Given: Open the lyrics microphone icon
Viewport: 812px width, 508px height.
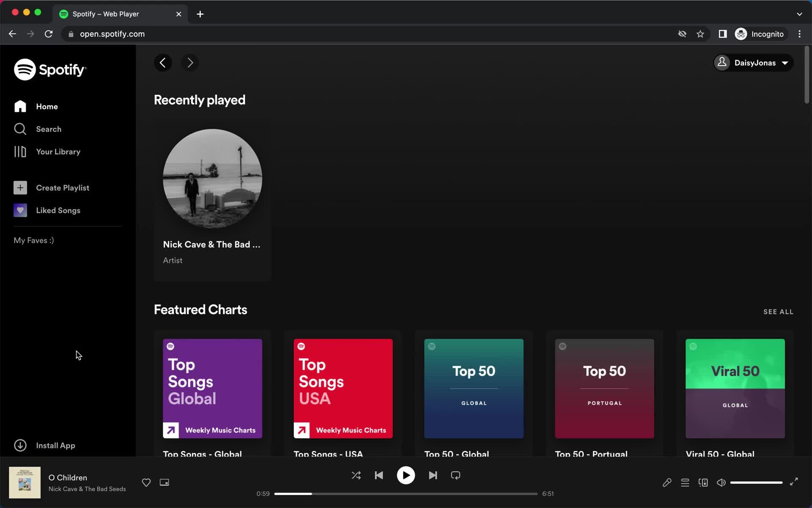Looking at the screenshot, I should point(667,482).
